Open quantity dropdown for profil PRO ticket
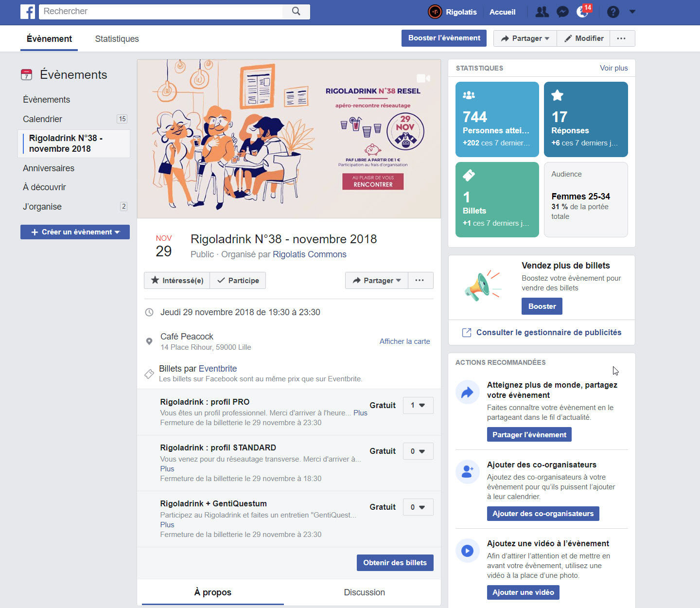Screen dimensions: 700x608 (x=418, y=405)
